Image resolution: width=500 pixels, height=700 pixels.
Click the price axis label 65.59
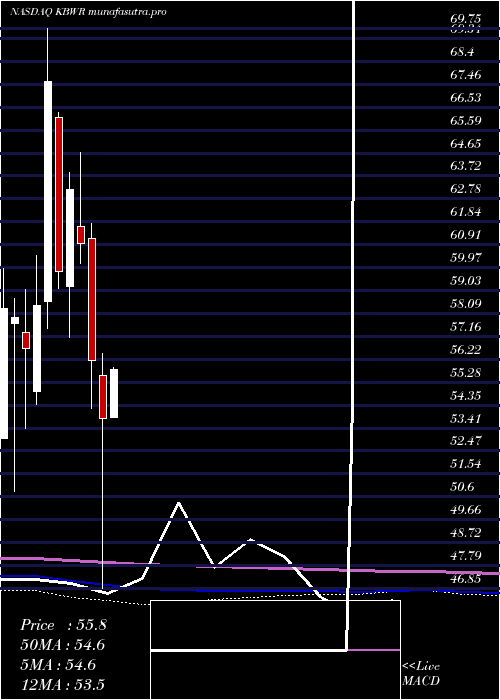[x=466, y=121]
